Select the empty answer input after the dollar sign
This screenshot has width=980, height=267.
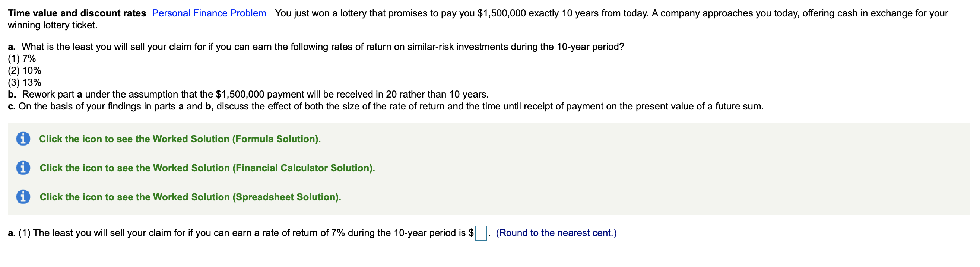(x=481, y=232)
